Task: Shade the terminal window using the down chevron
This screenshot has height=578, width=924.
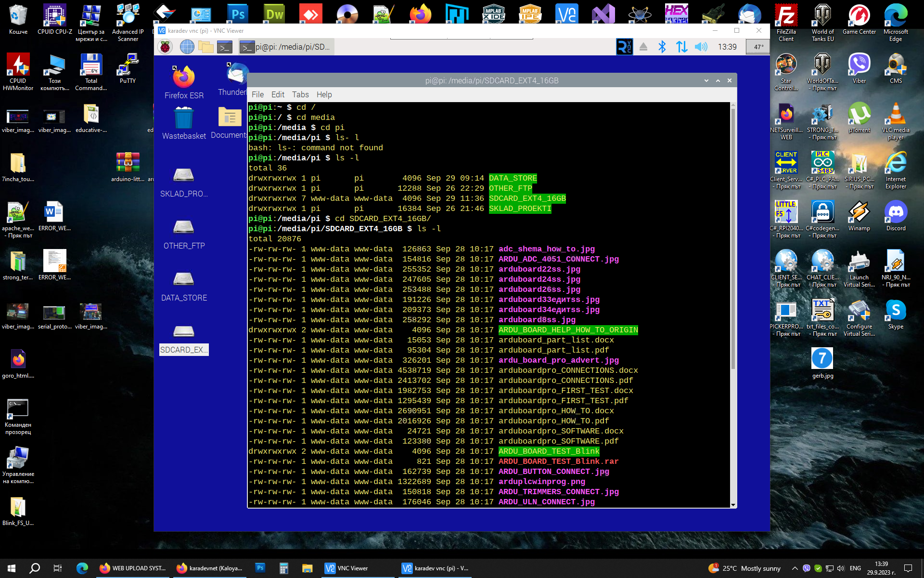Action: (x=706, y=80)
